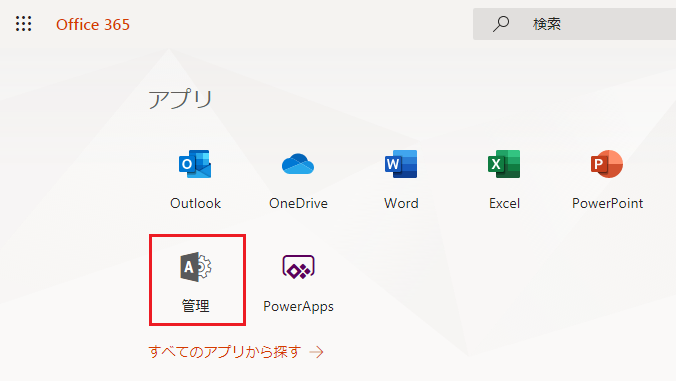Click the search magnifier icon
676x381 pixels.
(x=501, y=24)
